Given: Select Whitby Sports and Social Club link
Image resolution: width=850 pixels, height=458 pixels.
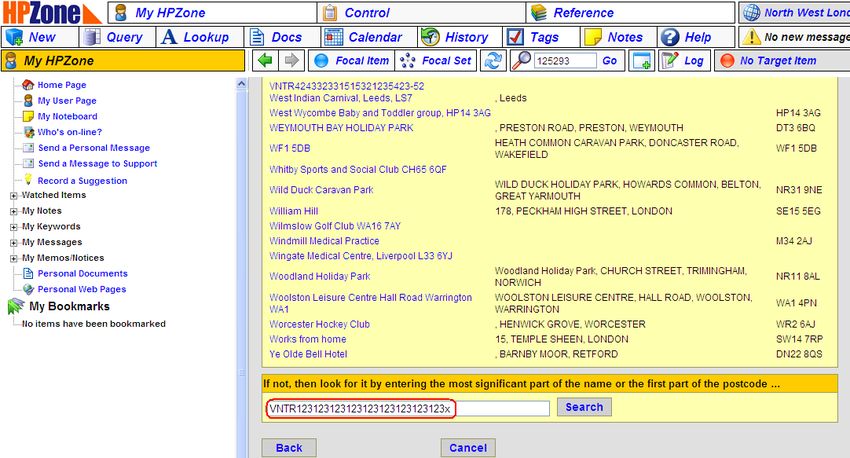Looking at the screenshot, I should tap(358, 169).
